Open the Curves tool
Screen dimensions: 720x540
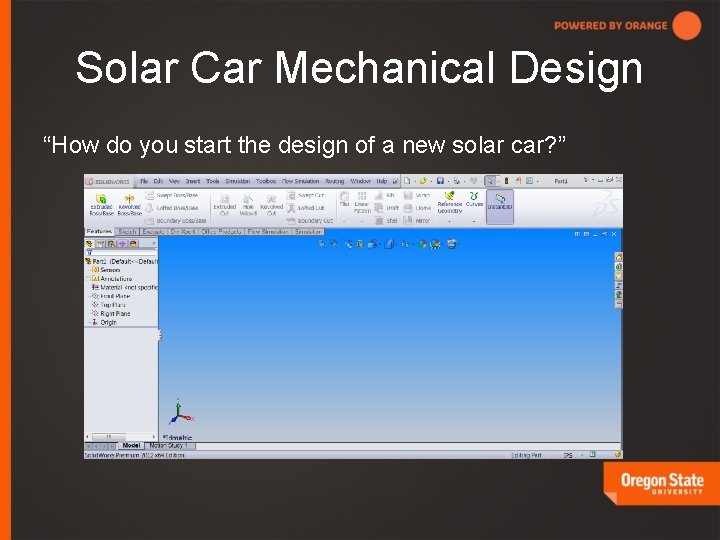pos(474,199)
